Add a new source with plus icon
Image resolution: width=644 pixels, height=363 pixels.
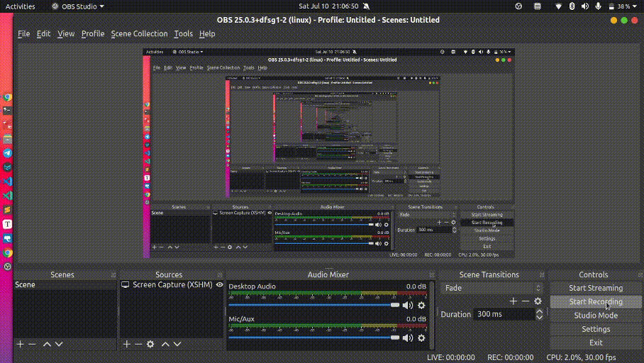(x=126, y=344)
